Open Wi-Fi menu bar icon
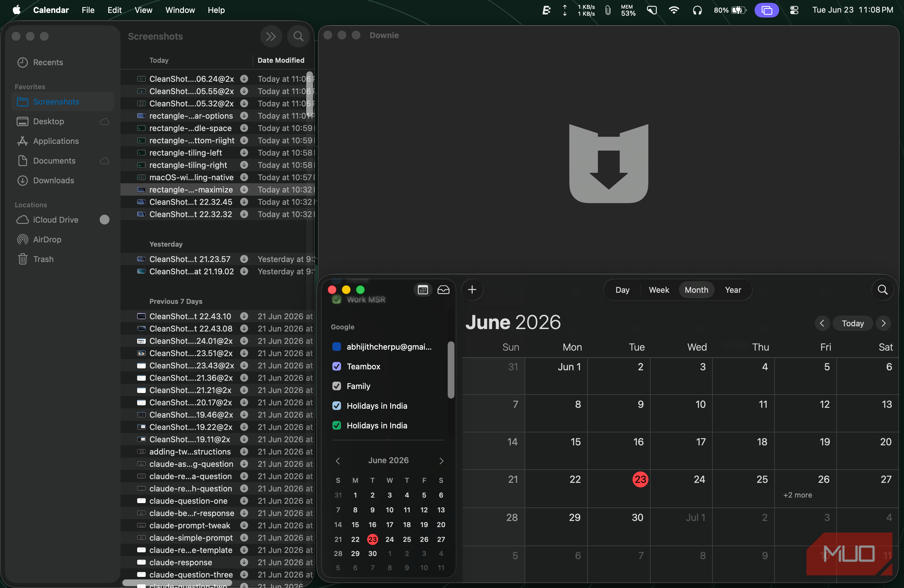 point(674,10)
